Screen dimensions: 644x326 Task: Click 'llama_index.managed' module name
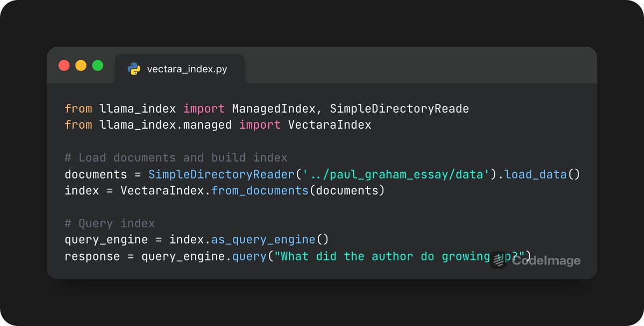(165, 125)
